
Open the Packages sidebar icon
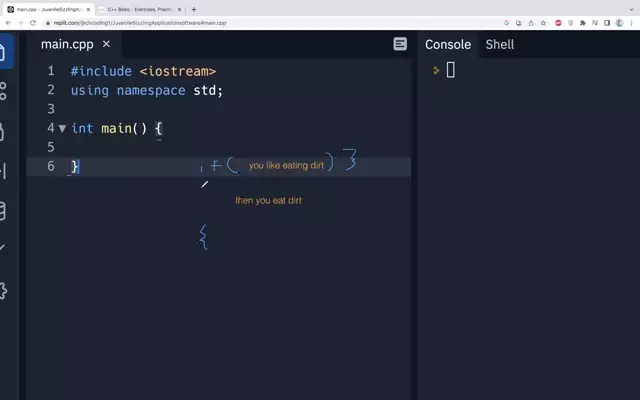tap(2, 131)
